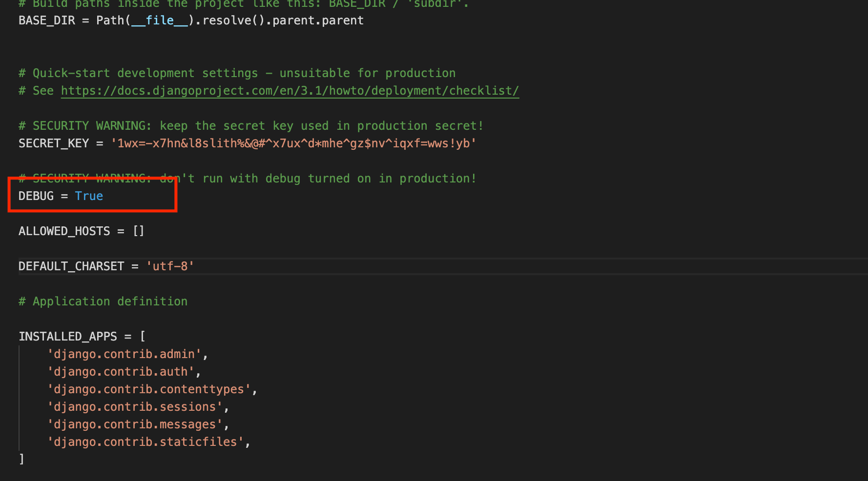Click the Quick-start development settings comment
Viewport: 868px width, 481px height.
(x=237, y=73)
